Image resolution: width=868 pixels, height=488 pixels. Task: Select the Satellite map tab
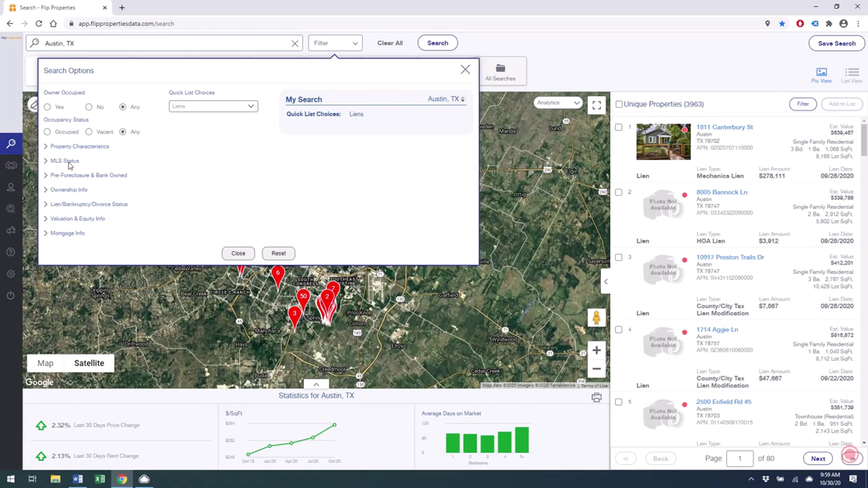(x=89, y=363)
